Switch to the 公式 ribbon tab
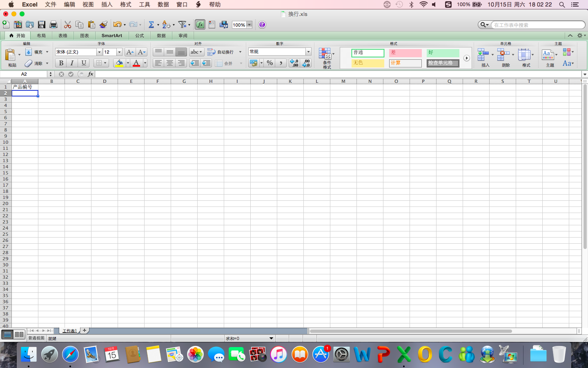The width and height of the screenshot is (588, 368). 140,36
